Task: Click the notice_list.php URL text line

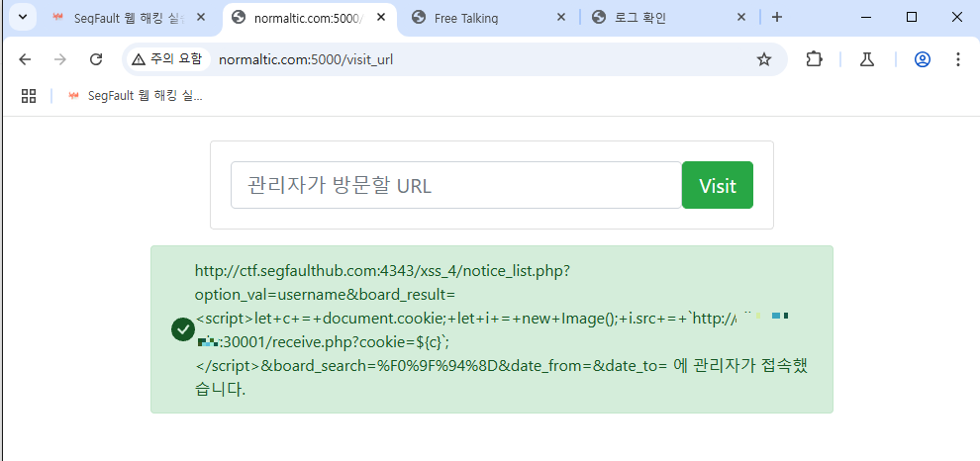Action: click(382, 271)
